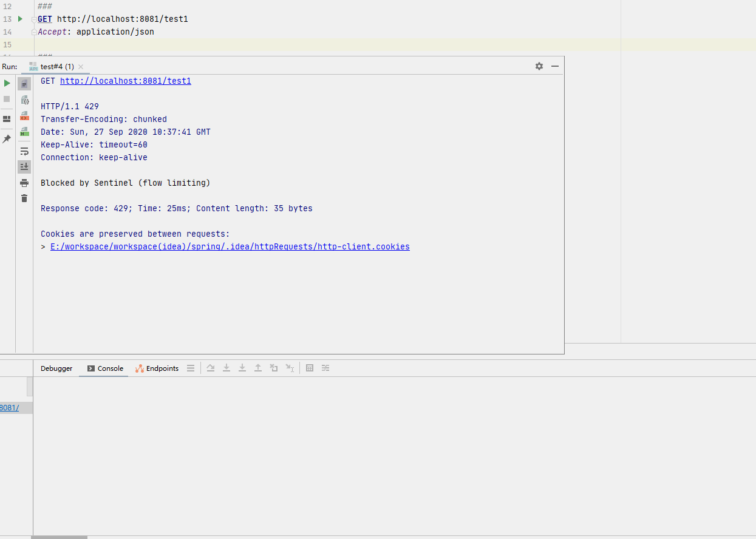
Task: View response as HTML
Action: point(24,131)
